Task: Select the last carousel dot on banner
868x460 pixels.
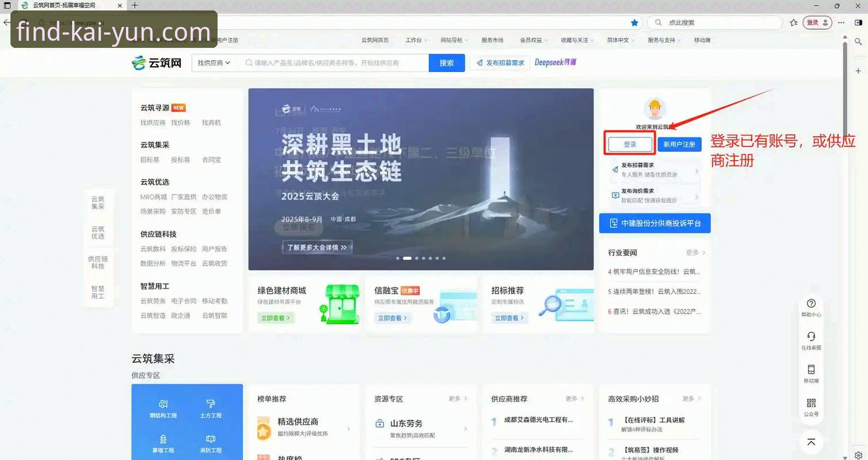Action: coord(444,258)
